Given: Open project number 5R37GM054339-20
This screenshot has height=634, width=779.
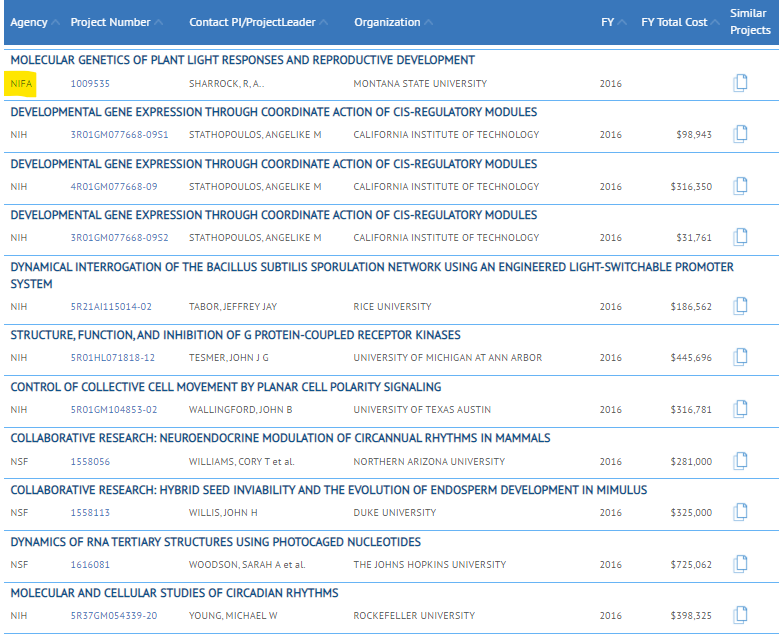Looking at the screenshot, I should pyautogui.click(x=114, y=616).
